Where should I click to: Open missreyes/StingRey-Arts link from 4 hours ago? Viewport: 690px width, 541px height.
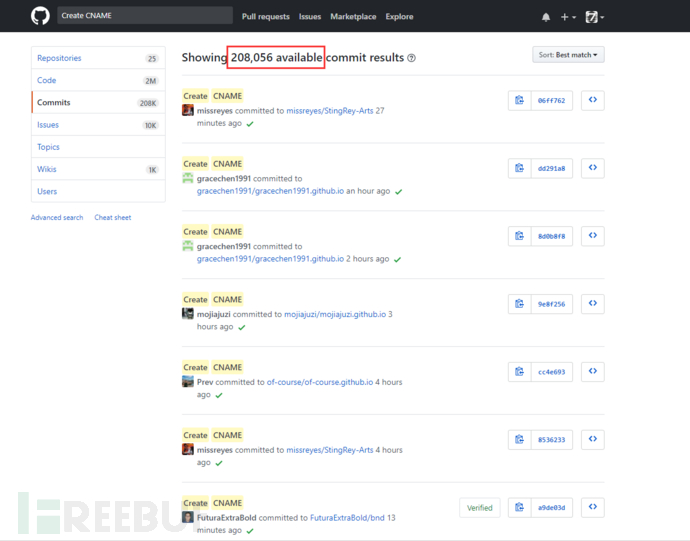(330, 450)
